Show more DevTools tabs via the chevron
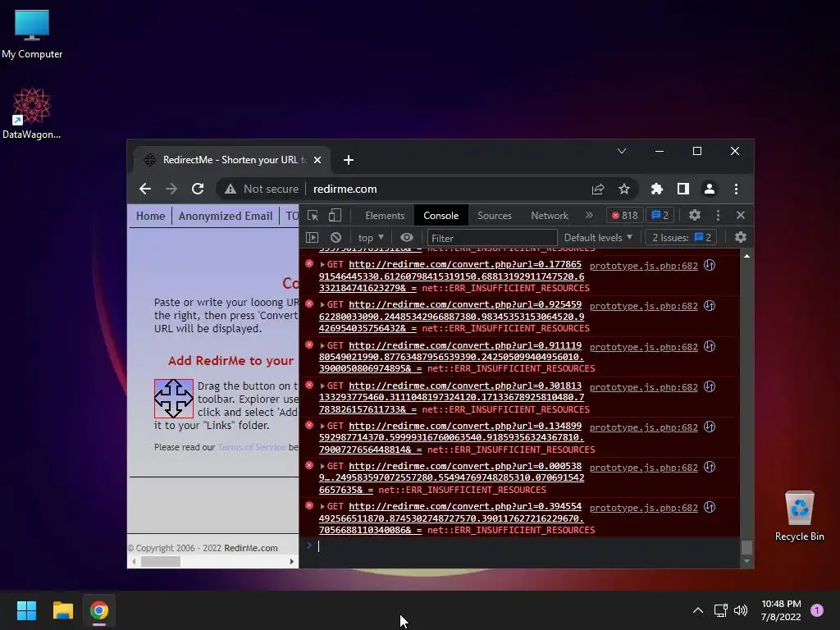 (x=589, y=216)
